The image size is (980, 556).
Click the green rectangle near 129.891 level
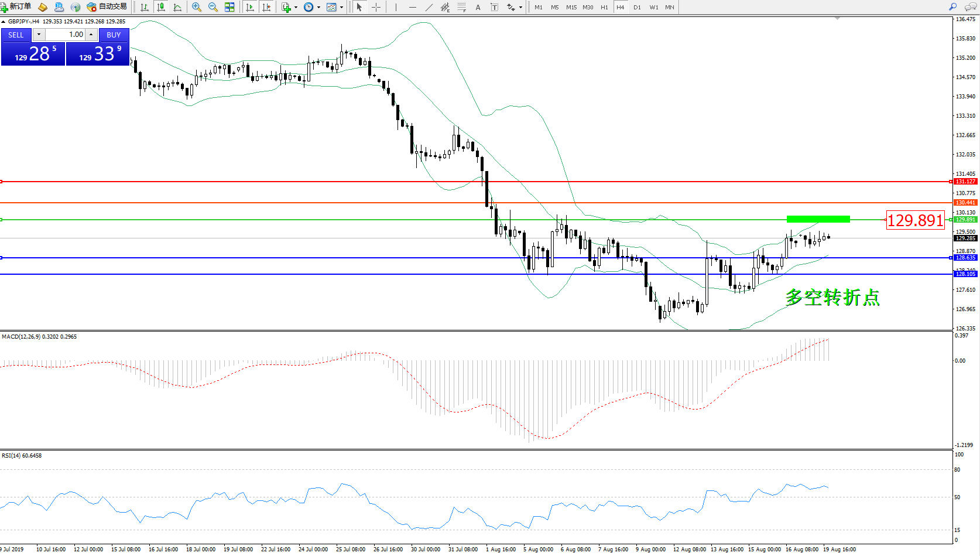[x=818, y=219]
